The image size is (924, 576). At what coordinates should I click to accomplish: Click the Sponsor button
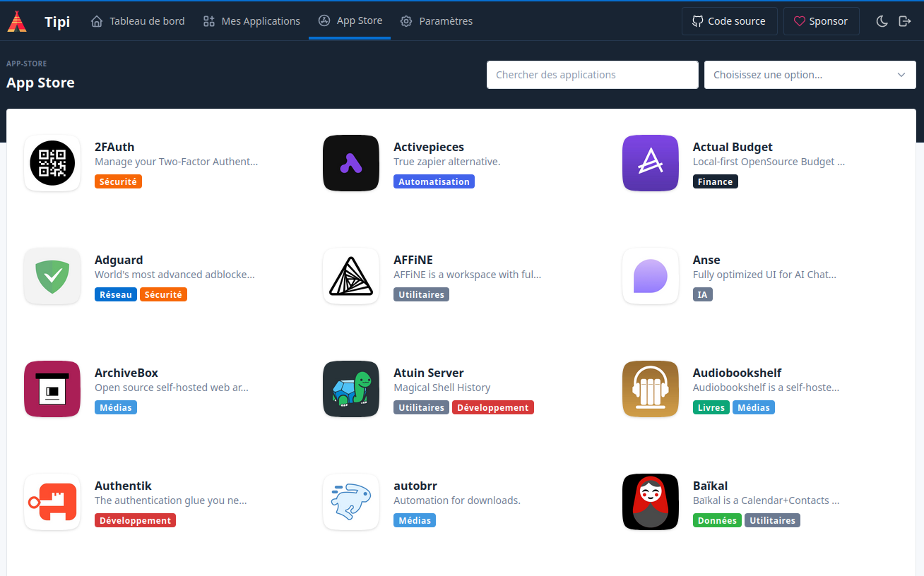(x=822, y=21)
